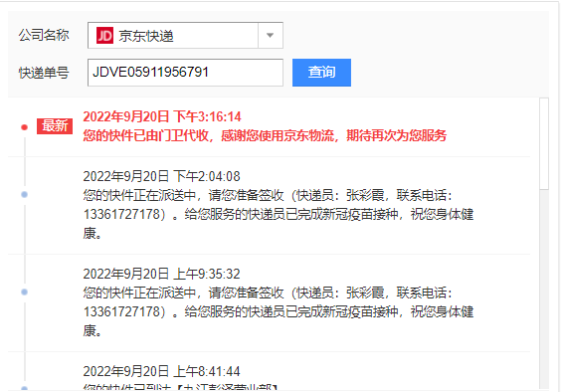Click the timestamp 2022年9月20日 上午9:35:32
The image size is (562, 392).
[x=162, y=274]
